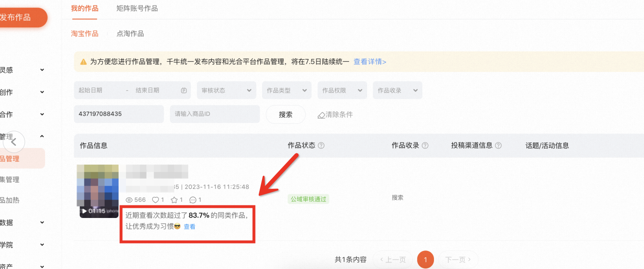Click the comment bubble icon

click(193, 200)
